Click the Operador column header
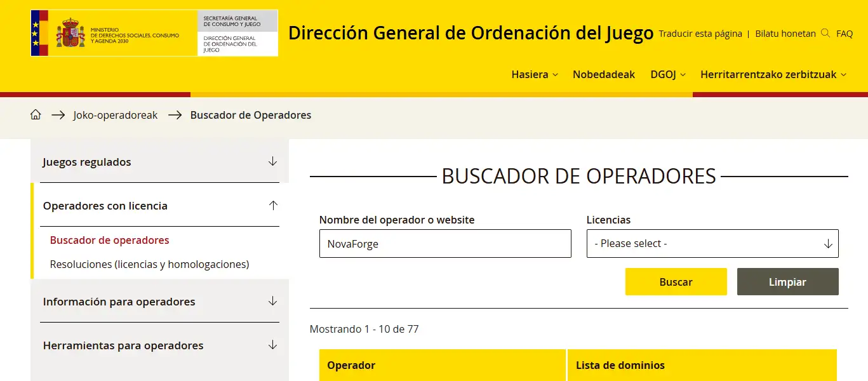This screenshot has height=381, width=868. 442,365
